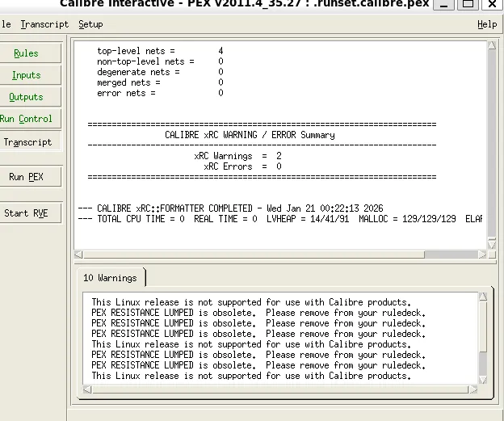Click transcript pane scroll-up arrow
This screenshot has width=504, height=421.
(x=492, y=45)
